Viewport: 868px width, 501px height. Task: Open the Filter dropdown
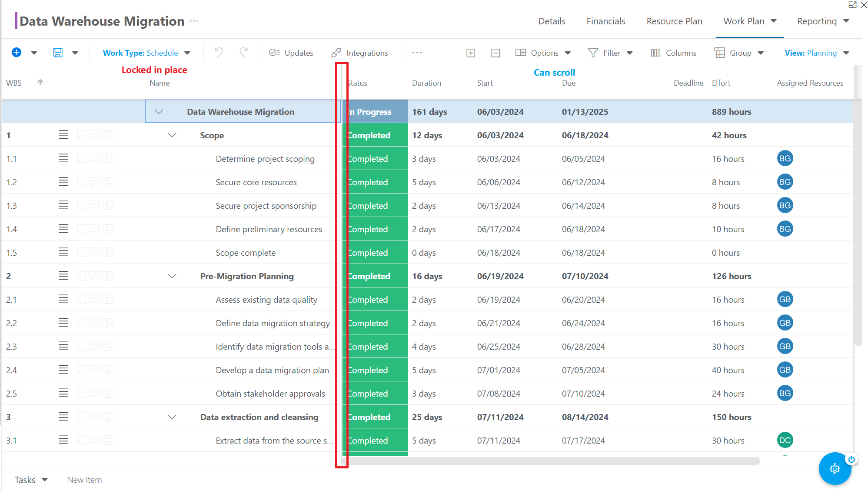[x=610, y=53]
